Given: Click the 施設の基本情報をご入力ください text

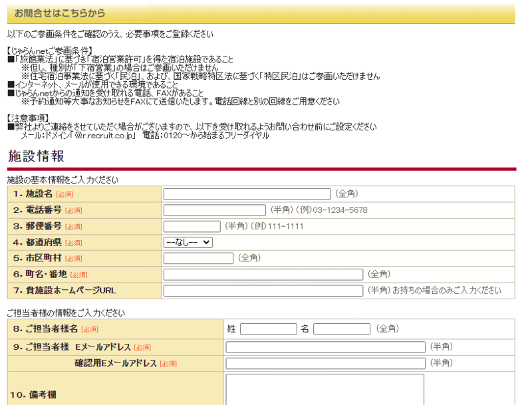Looking at the screenshot, I should coord(63,180).
